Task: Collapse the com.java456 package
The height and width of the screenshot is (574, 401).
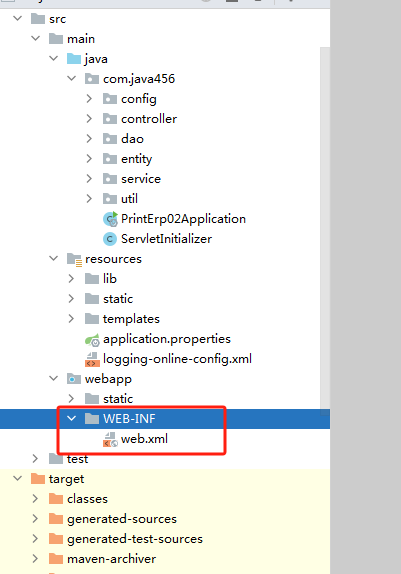Action: click(71, 78)
